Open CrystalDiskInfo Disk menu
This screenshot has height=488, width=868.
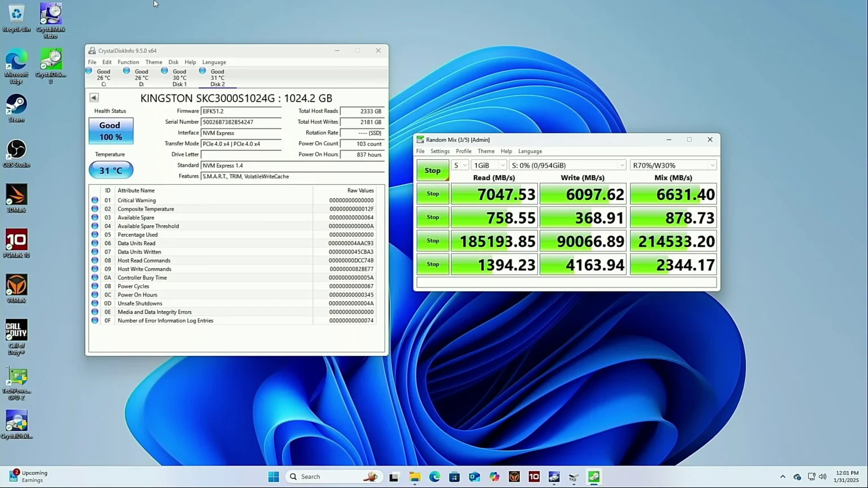(173, 62)
